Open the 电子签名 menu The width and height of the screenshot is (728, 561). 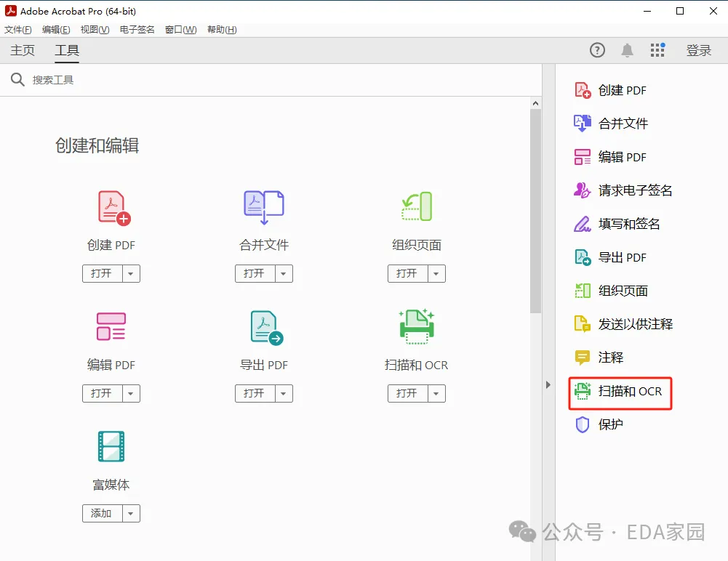click(x=137, y=30)
